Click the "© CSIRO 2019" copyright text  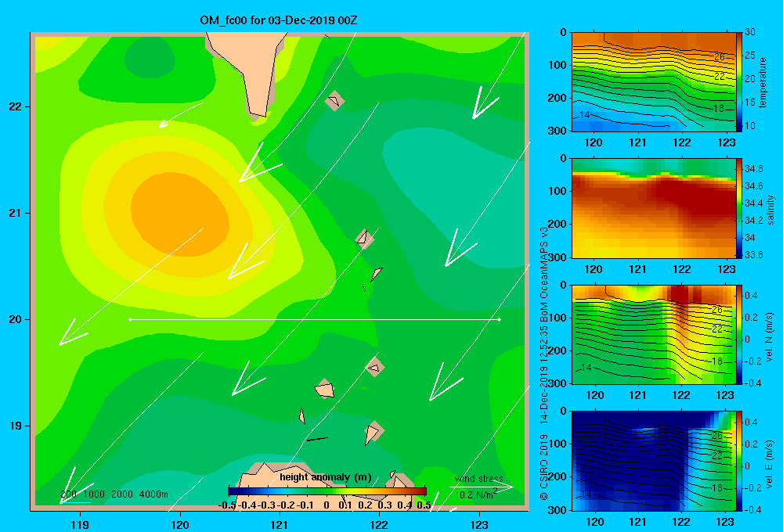point(544,467)
